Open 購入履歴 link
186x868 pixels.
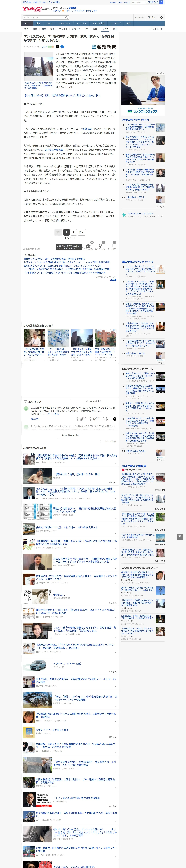tap(152, 17)
